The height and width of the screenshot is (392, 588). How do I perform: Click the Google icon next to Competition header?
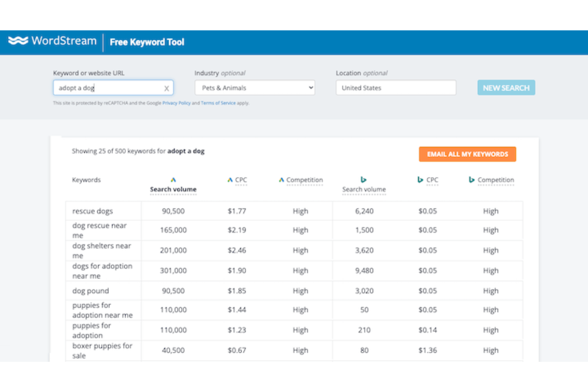pyautogui.click(x=281, y=180)
